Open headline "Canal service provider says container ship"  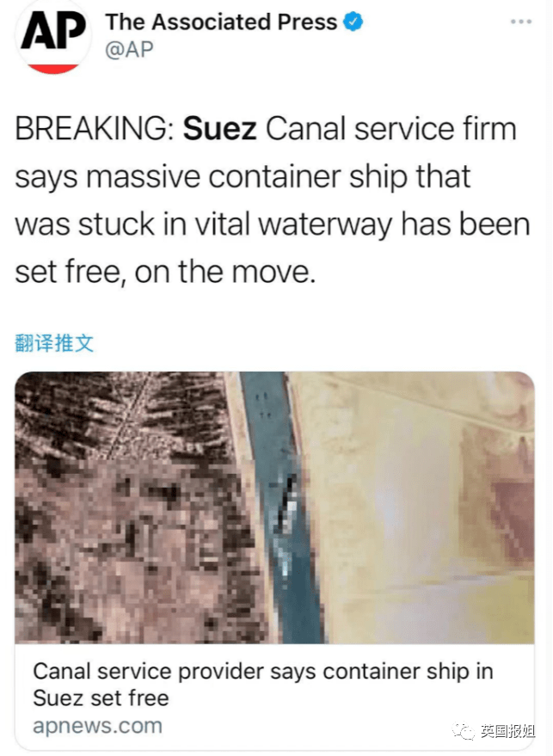(263, 671)
